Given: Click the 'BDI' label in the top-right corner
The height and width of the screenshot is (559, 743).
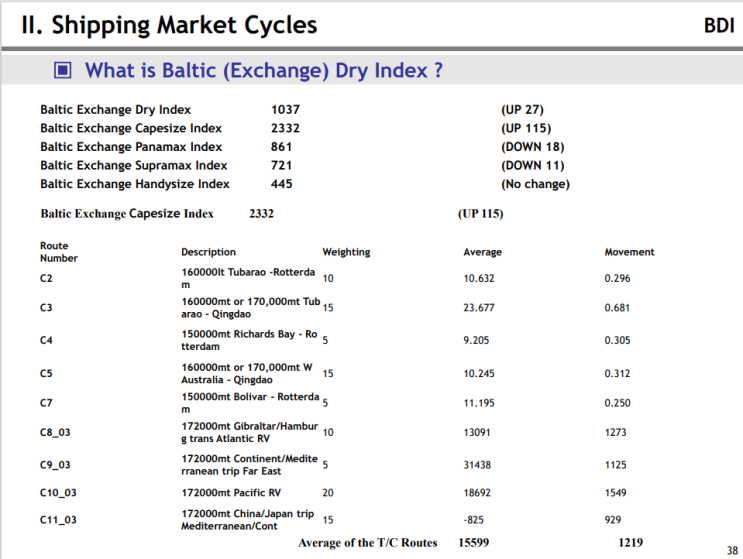Looking at the screenshot, I should 718,26.
